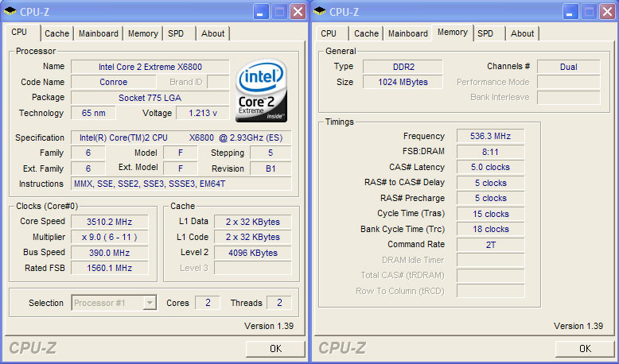Click the processor Name field value
This screenshot has width=619, height=364.
[150, 67]
